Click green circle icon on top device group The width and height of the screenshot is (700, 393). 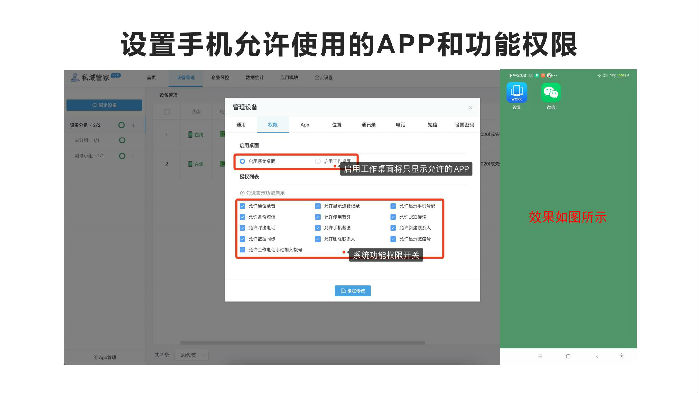(121, 125)
